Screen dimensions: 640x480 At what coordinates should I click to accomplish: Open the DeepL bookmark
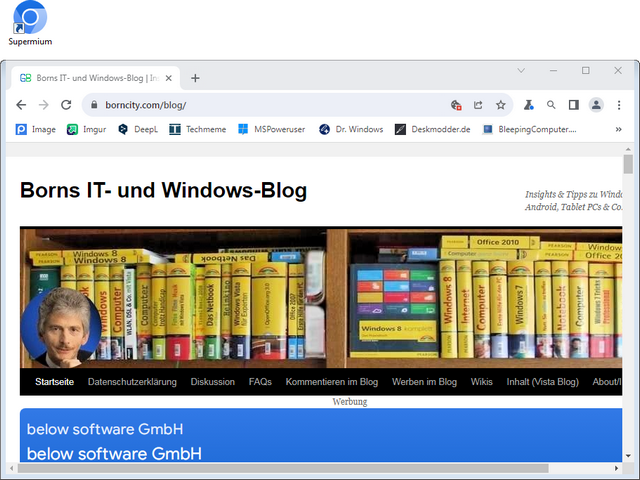[138, 129]
